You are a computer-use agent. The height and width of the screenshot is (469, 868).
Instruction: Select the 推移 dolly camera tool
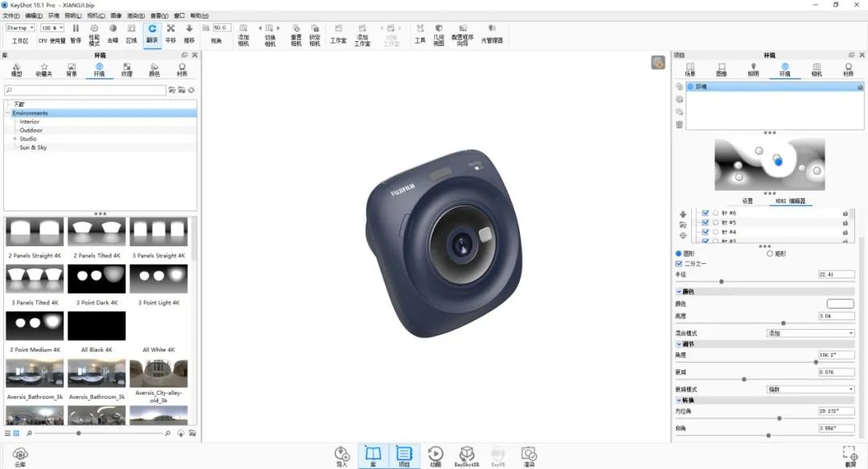190,29
